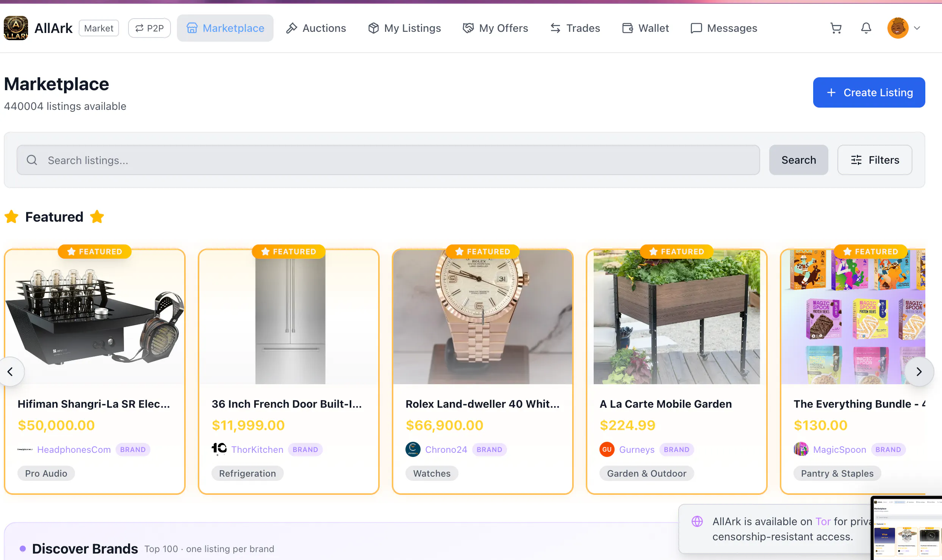Open the Hifiman Shangri-La product image
Viewport: 942px width, 560px height.
click(95, 317)
